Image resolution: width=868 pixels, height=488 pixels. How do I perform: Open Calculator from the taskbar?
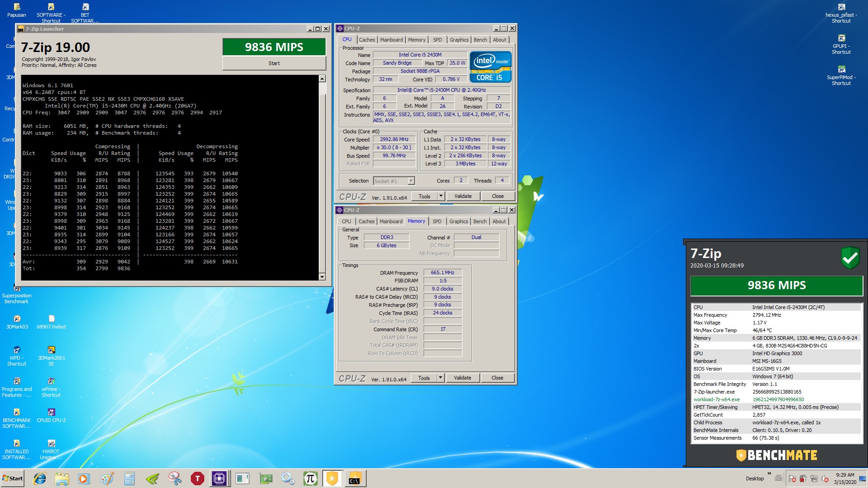click(x=129, y=479)
